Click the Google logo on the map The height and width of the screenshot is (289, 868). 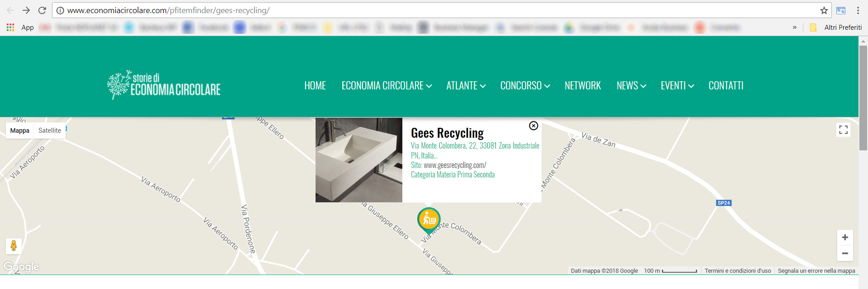(x=21, y=267)
